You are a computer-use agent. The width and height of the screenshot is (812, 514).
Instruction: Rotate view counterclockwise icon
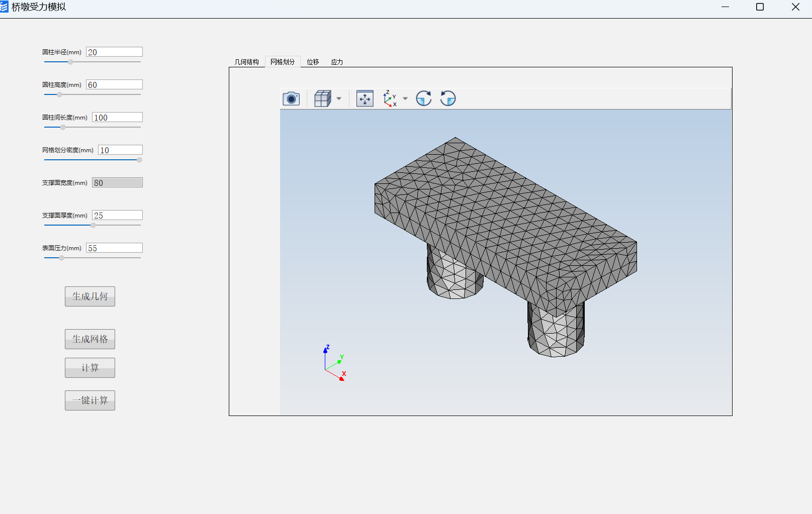pyautogui.click(x=448, y=98)
